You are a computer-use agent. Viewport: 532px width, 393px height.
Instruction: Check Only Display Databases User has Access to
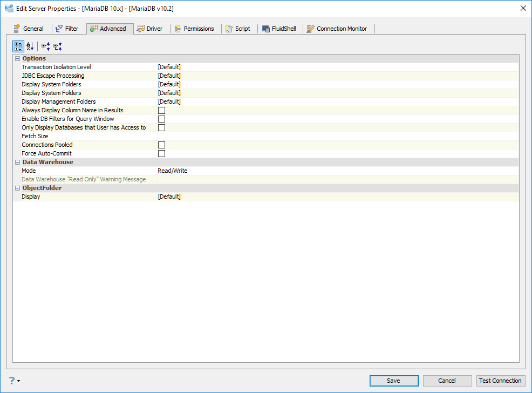pos(161,127)
